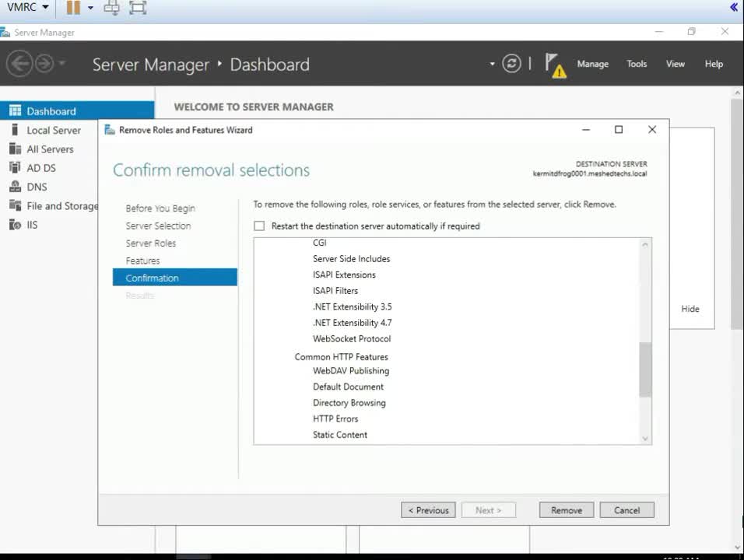Minimize the Remove Roles wizard window

click(586, 129)
